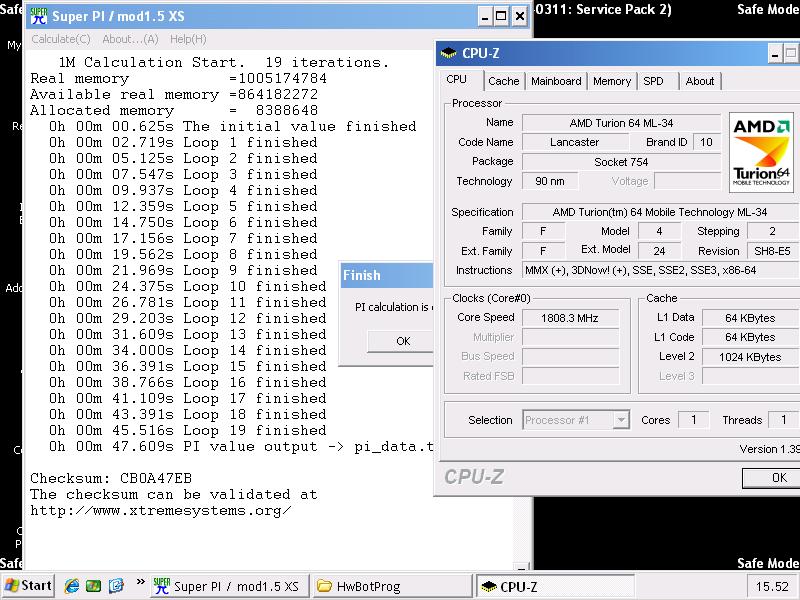The image size is (800, 600).
Task: Click the Checksum: CB0A47EB line
Action: tap(111, 478)
